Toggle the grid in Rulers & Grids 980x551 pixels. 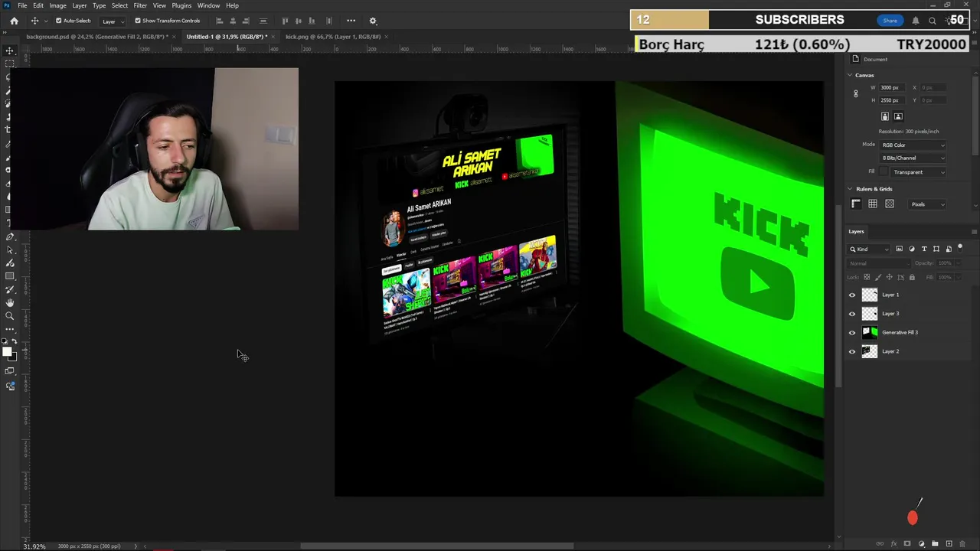pyautogui.click(x=873, y=204)
